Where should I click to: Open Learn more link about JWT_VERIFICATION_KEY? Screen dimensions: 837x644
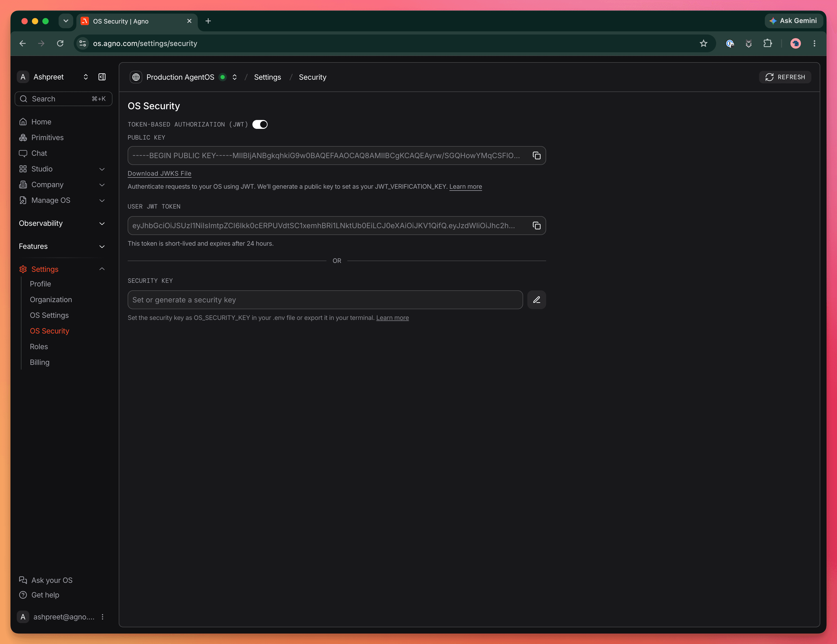[x=466, y=186]
